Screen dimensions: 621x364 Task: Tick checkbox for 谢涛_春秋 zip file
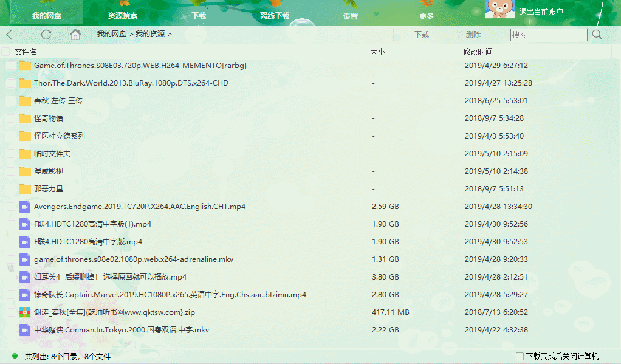coord(11,312)
